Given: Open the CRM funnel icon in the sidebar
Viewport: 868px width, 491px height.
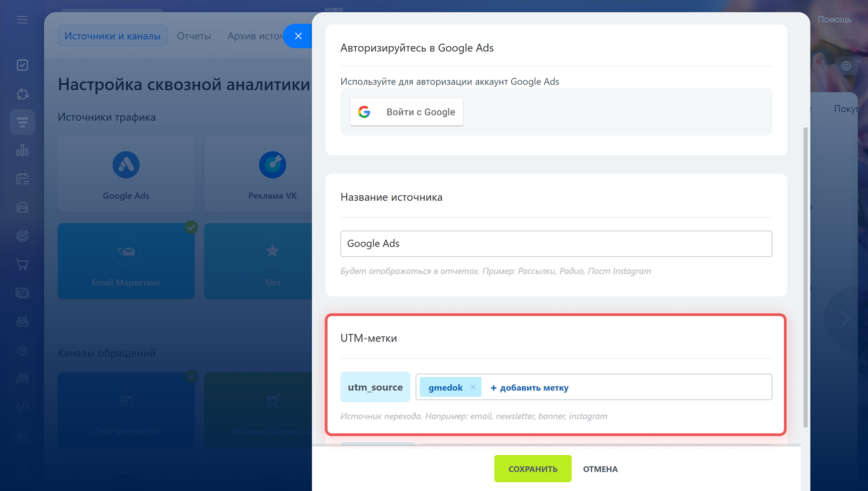Looking at the screenshot, I should 22,122.
